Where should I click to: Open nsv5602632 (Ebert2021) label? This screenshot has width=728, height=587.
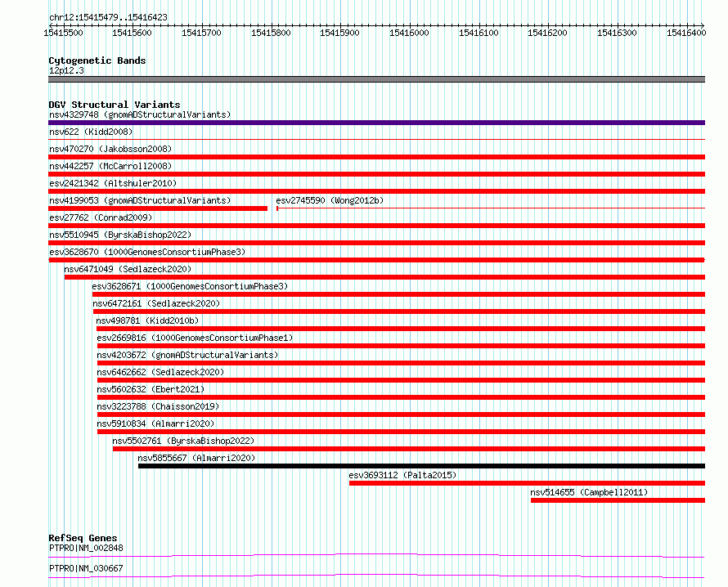pos(151,389)
